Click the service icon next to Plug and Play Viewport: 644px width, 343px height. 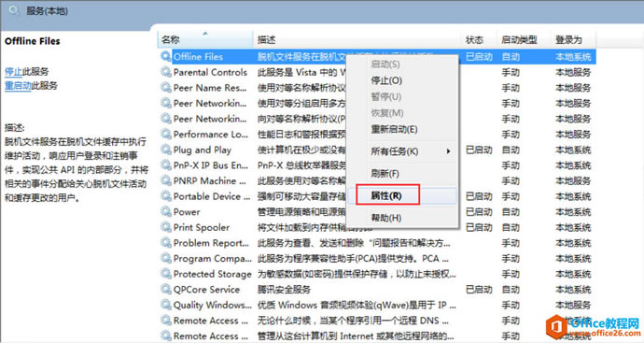166,150
